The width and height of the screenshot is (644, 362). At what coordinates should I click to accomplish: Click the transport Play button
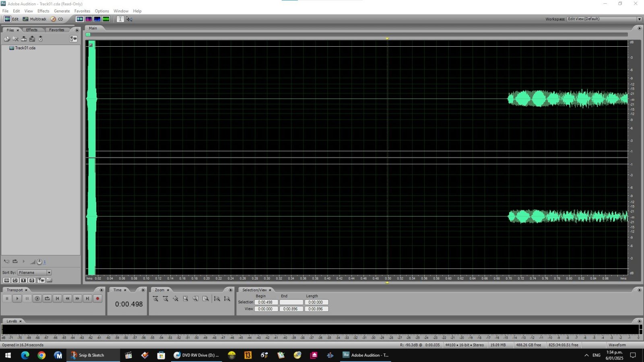17,298
